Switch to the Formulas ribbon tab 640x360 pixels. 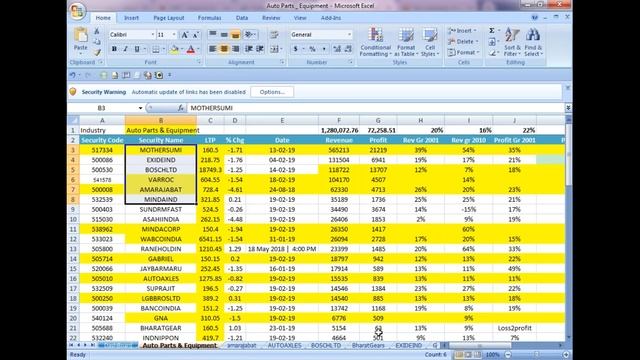209,18
